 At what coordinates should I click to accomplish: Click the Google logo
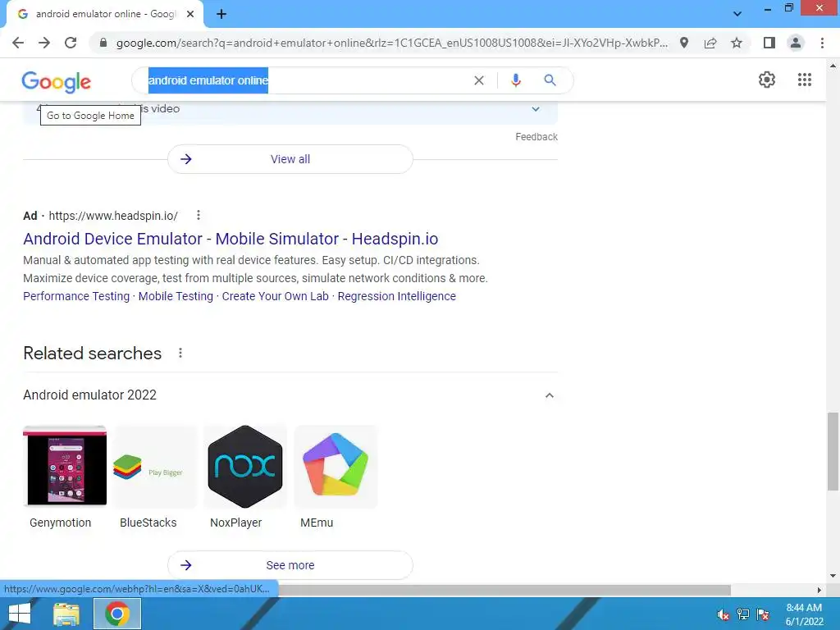pos(57,81)
